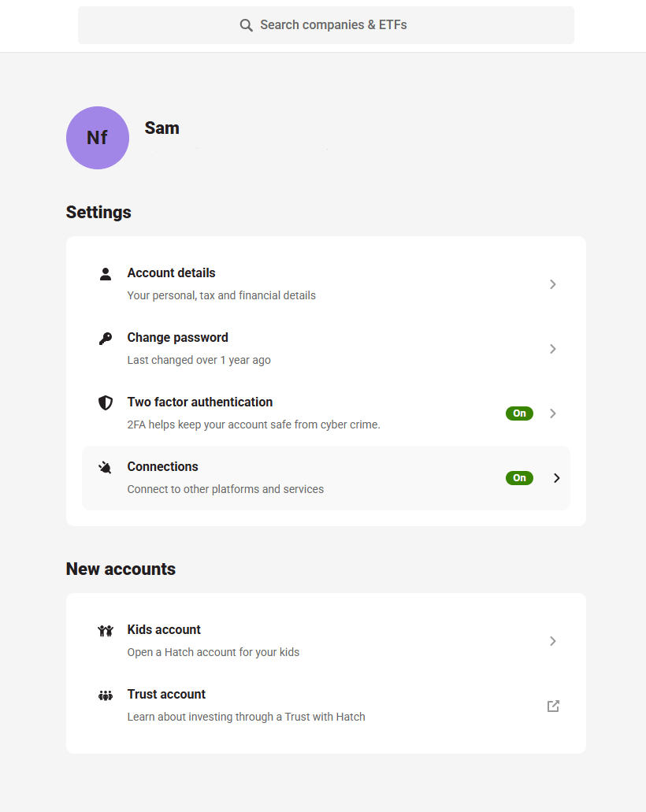646x812 pixels.
Task: Open Trust account to learn about investing
Action: [166, 695]
